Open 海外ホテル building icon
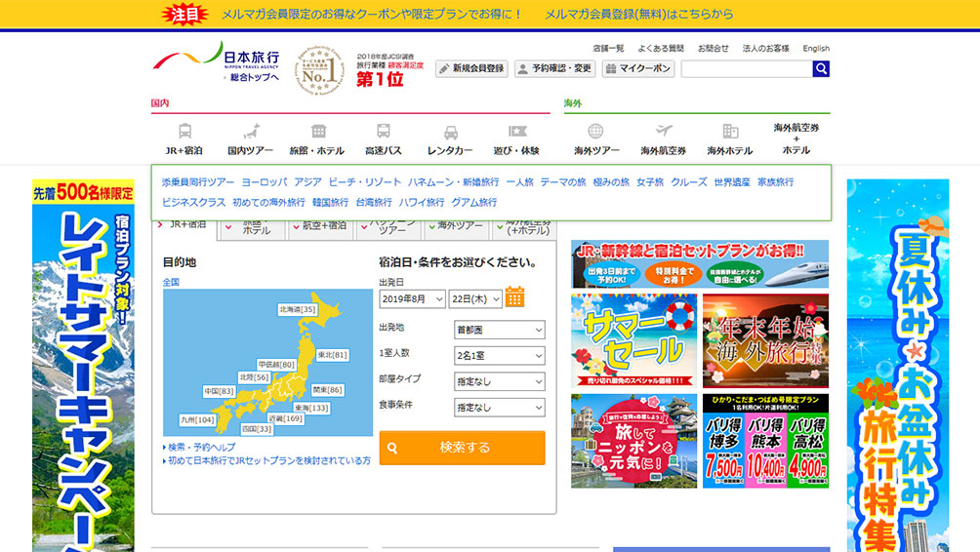The image size is (980, 552). tap(730, 131)
